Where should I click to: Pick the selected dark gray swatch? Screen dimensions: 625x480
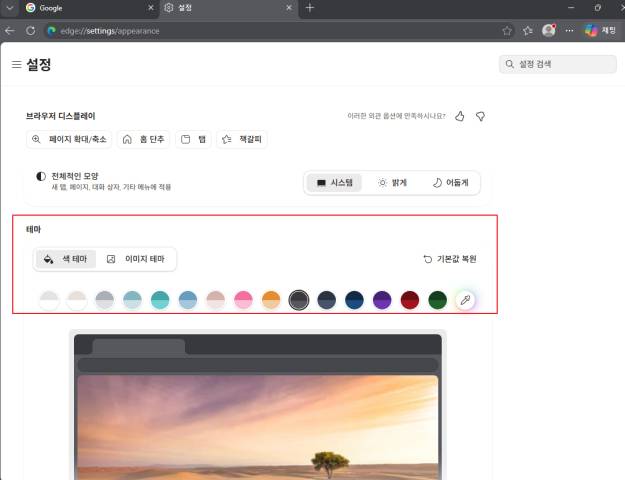(x=299, y=300)
